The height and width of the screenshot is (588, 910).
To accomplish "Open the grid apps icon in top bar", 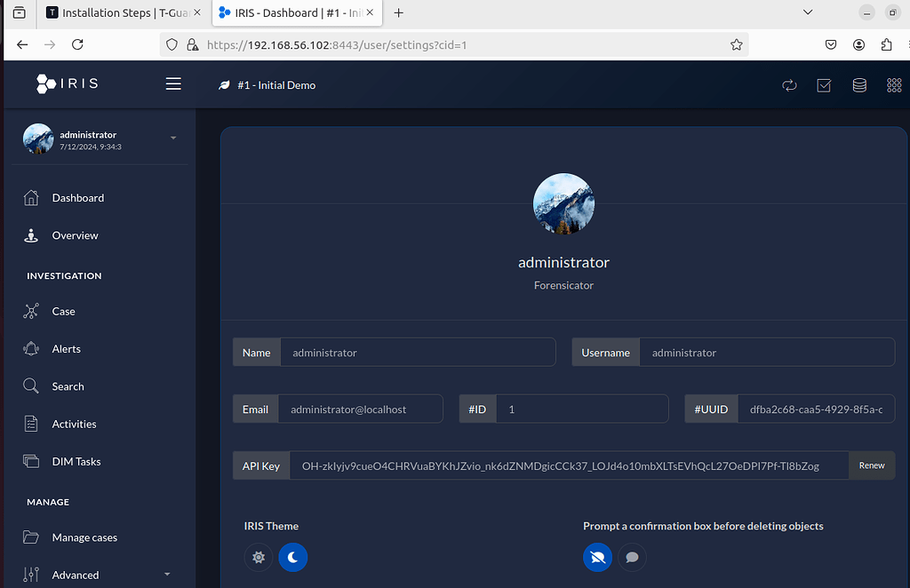I will 894,85.
